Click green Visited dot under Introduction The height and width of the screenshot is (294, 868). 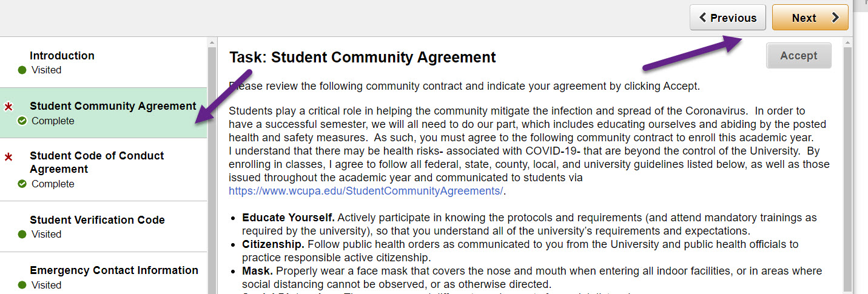click(22, 70)
